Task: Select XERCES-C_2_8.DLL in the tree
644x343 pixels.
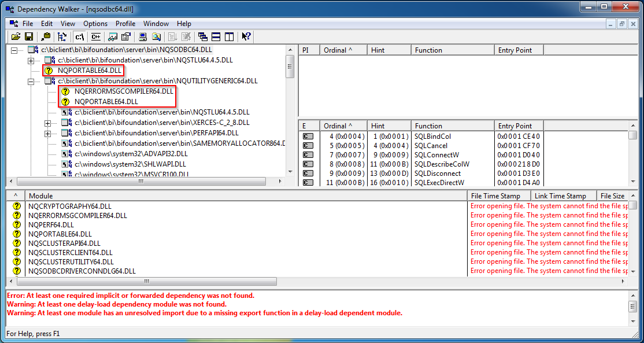Action: tap(162, 123)
